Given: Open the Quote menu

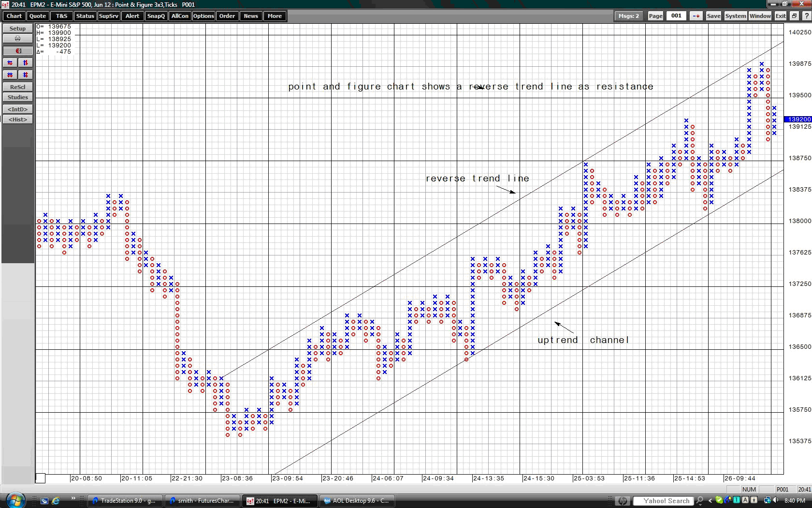Looking at the screenshot, I should pyautogui.click(x=38, y=16).
